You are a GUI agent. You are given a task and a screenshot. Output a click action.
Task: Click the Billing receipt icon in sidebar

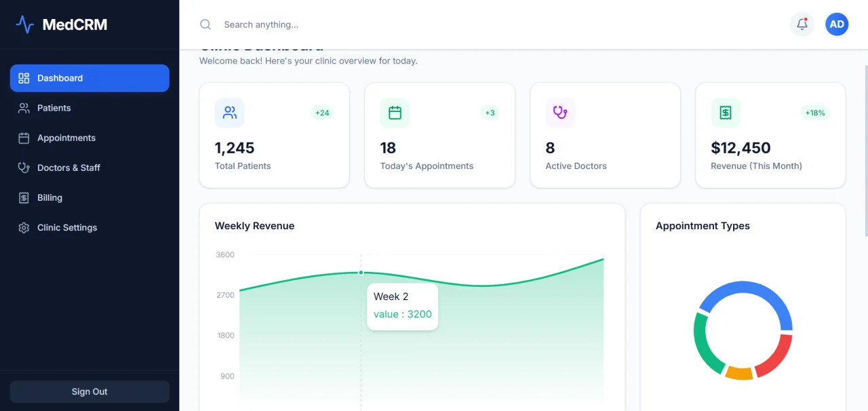pyautogui.click(x=24, y=197)
